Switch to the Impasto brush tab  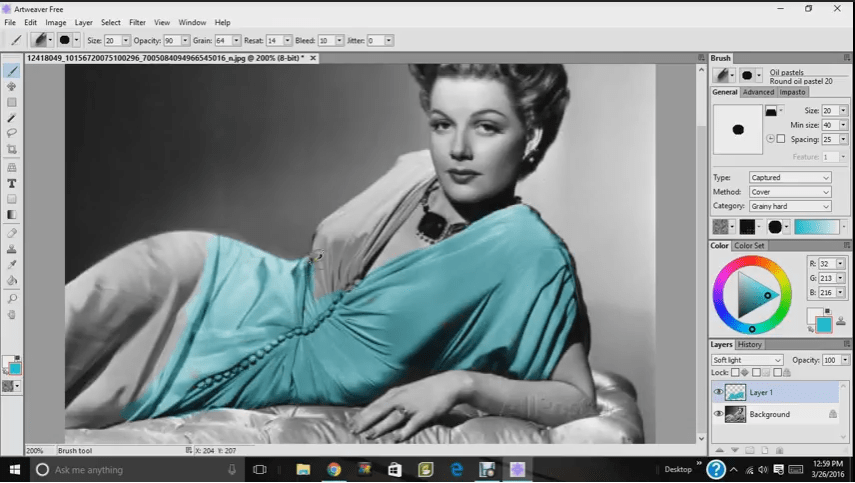793,92
